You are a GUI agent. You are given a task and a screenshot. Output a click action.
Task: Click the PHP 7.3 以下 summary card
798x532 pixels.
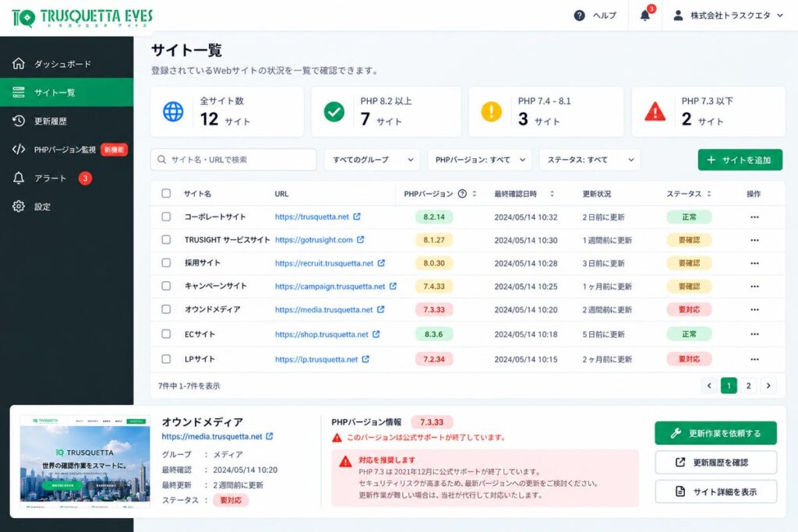pos(708,111)
